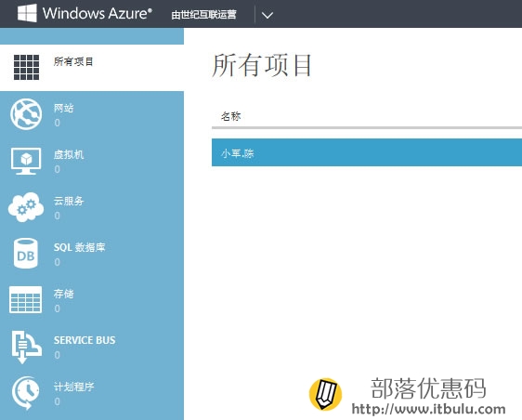Viewport: 522px width, 420px height.
Task: Select the 小军.陈 row in list
Action: (x=367, y=152)
